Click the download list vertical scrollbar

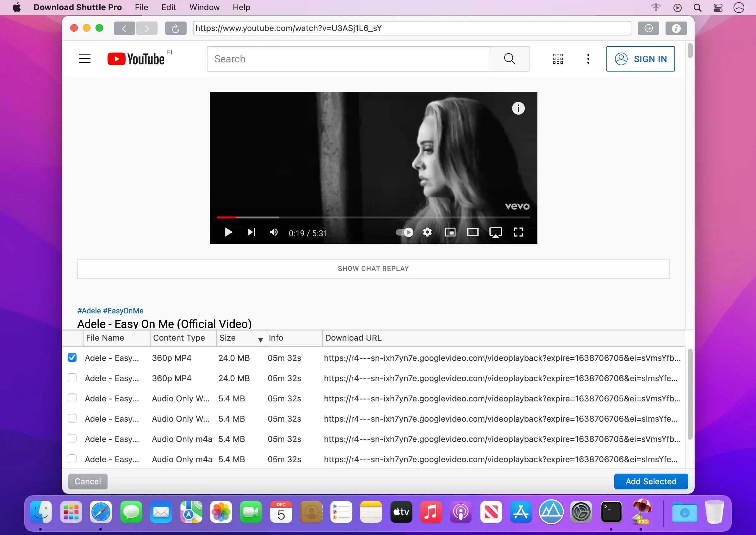[690, 394]
